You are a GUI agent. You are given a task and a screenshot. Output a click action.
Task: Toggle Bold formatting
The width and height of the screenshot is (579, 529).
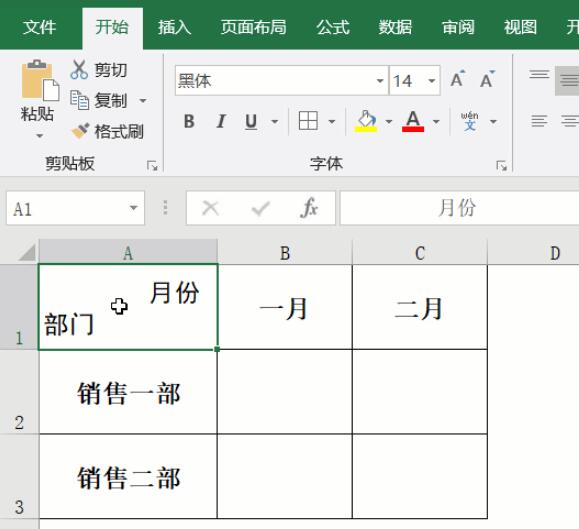click(x=189, y=121)
